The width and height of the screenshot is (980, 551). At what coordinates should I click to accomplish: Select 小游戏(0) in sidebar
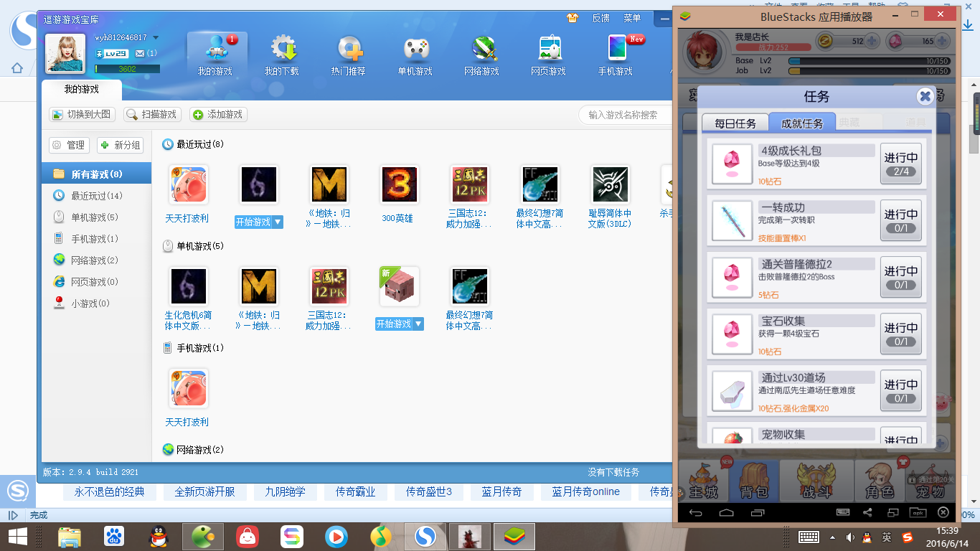[96, 303]
